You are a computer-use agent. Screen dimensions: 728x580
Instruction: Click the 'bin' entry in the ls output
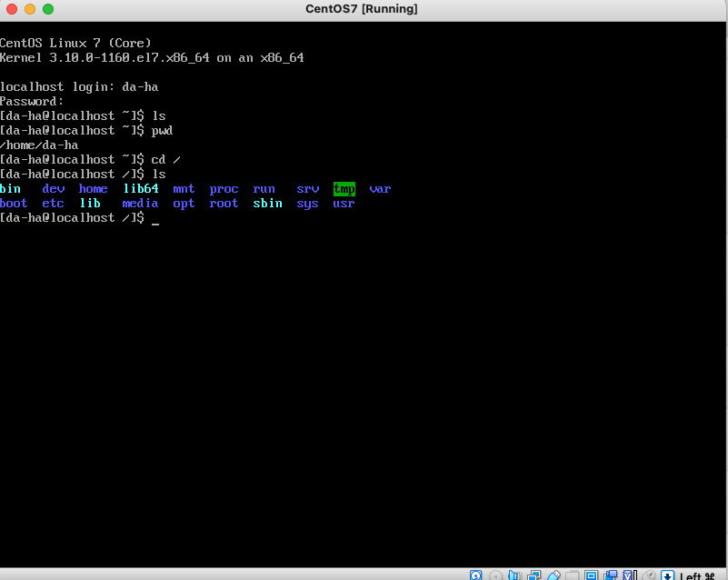point(10,188)
